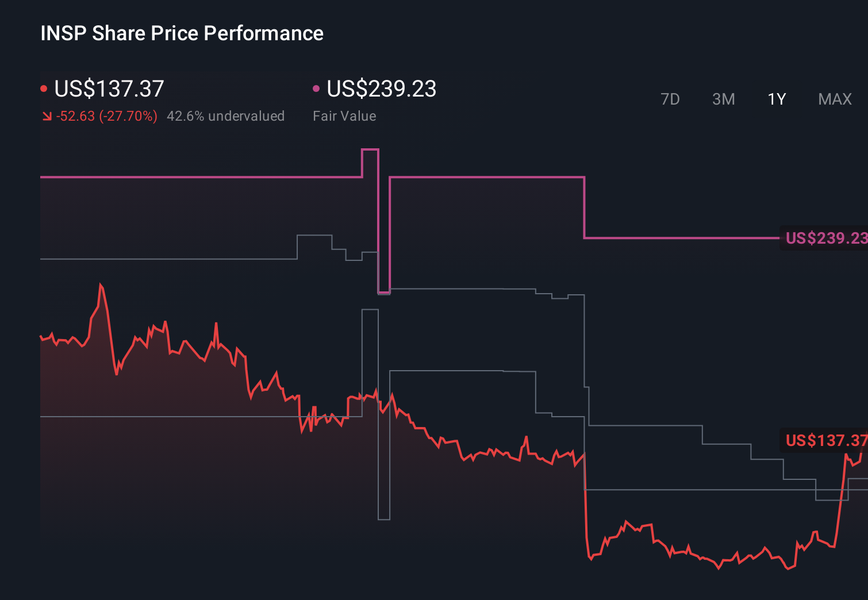
Task: Click the downward red arrow indicator
Action: pyautogui.click(x=47, y=116)
